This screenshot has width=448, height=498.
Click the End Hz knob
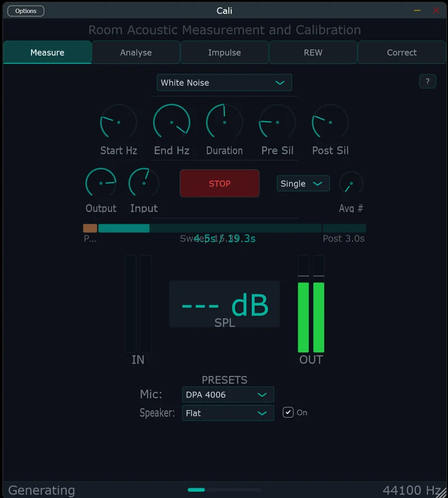pos(171,122)
